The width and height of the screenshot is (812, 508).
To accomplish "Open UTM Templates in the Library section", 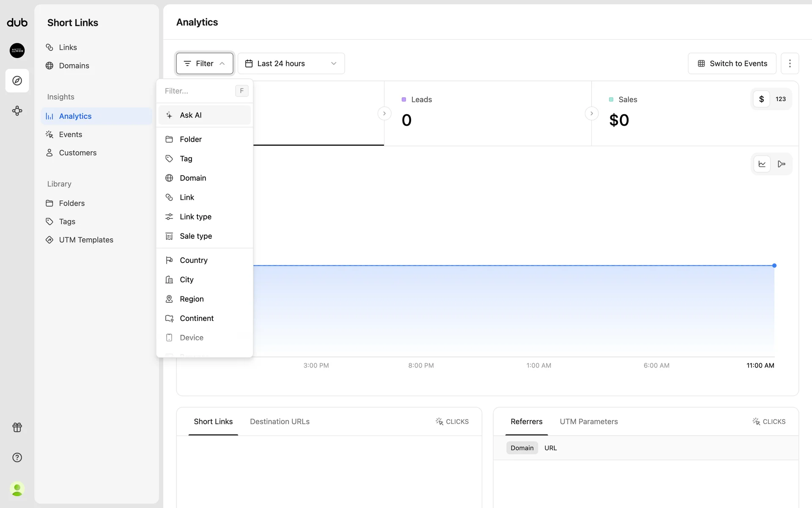I will click(x=86, y=240).
